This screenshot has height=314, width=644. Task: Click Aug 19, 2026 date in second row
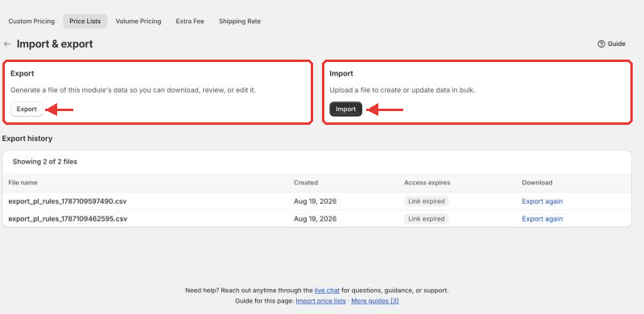pos(315,219)
